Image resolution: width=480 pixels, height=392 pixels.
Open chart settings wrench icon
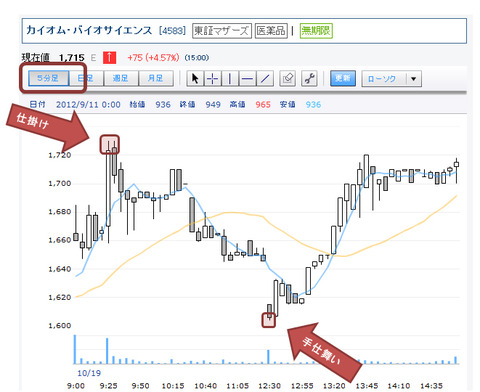(309, 79)
